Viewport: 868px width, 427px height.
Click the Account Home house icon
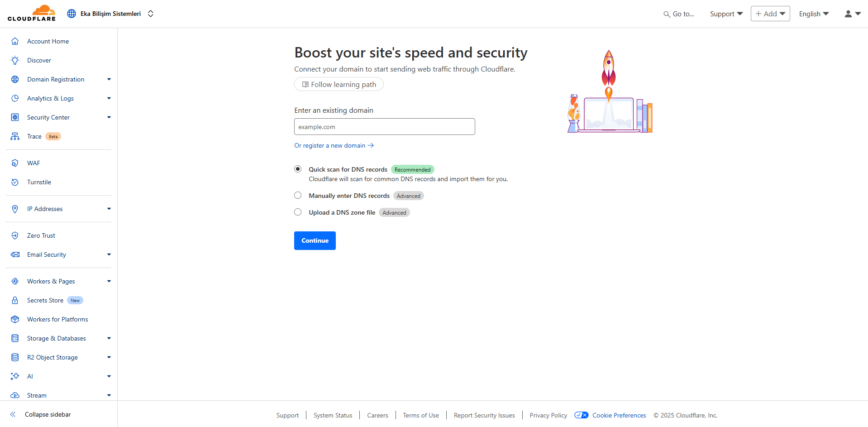pos(15,41)
